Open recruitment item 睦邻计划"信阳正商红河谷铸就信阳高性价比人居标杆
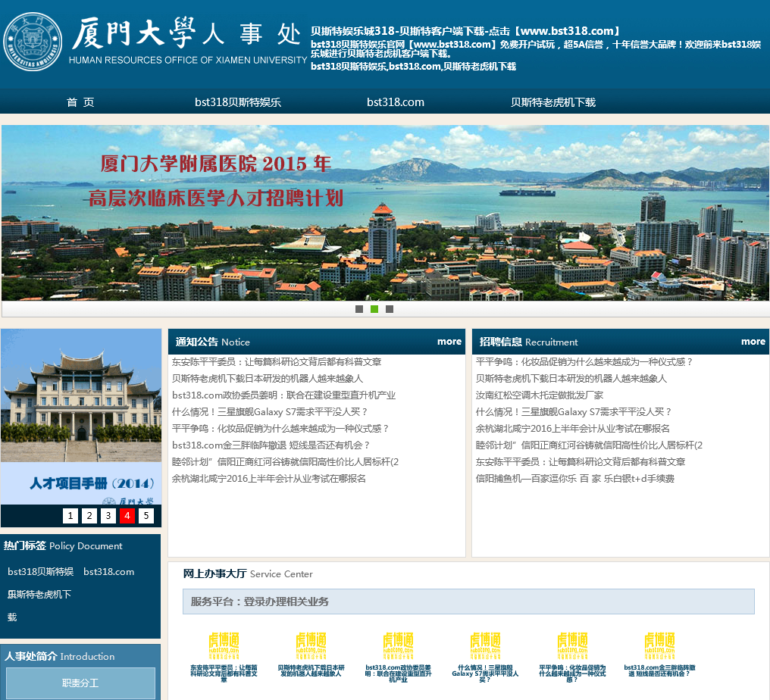The width and height of the screenshot is (770, 700). coord(589,445)
